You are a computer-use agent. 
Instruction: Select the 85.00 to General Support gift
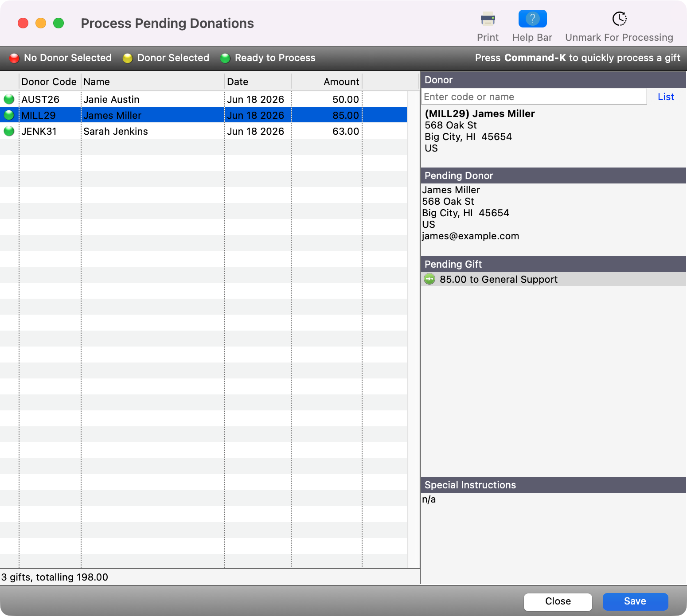point(554,279)
